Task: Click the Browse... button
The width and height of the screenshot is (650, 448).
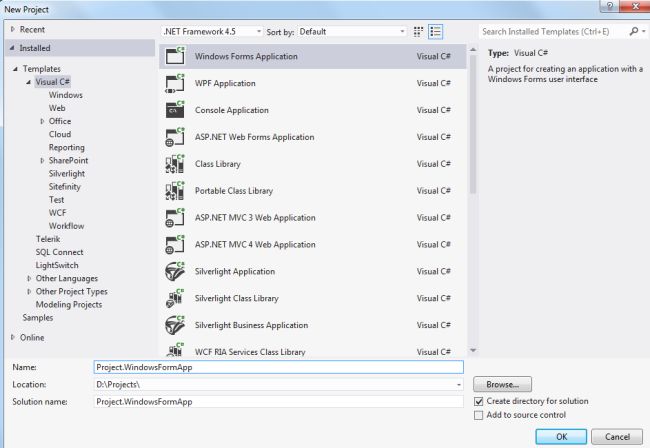Action: [x=502, y=385]
